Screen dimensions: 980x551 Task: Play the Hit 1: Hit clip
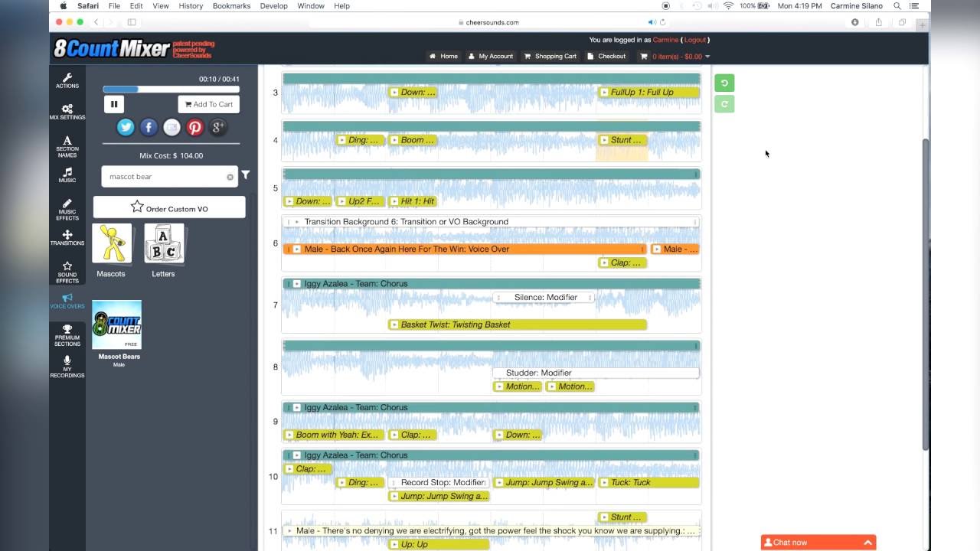point(394,201)
